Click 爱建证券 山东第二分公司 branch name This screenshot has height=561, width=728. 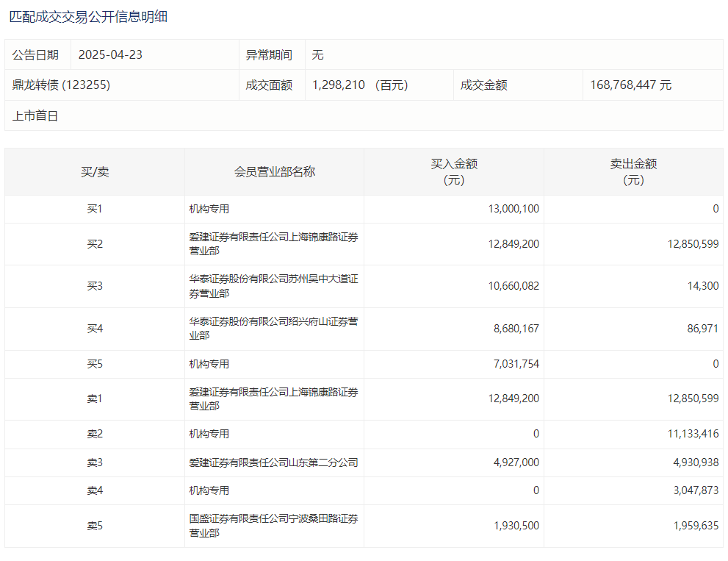(x=273, y=462)
